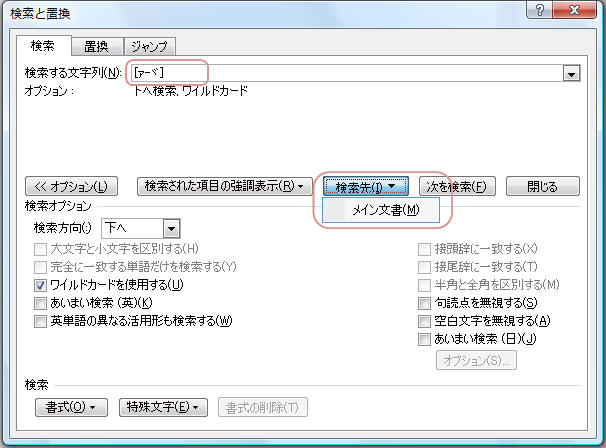The width and height of the screenshot is (606, 448).
Task: Click the 検索先(I) dropdown button
Action: click(x=366, y=187)
